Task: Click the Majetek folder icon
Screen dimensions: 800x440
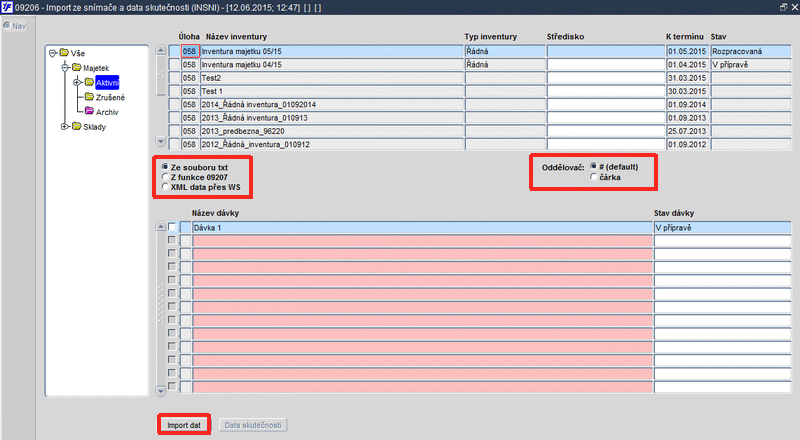Action: click(x=77, y=67)
